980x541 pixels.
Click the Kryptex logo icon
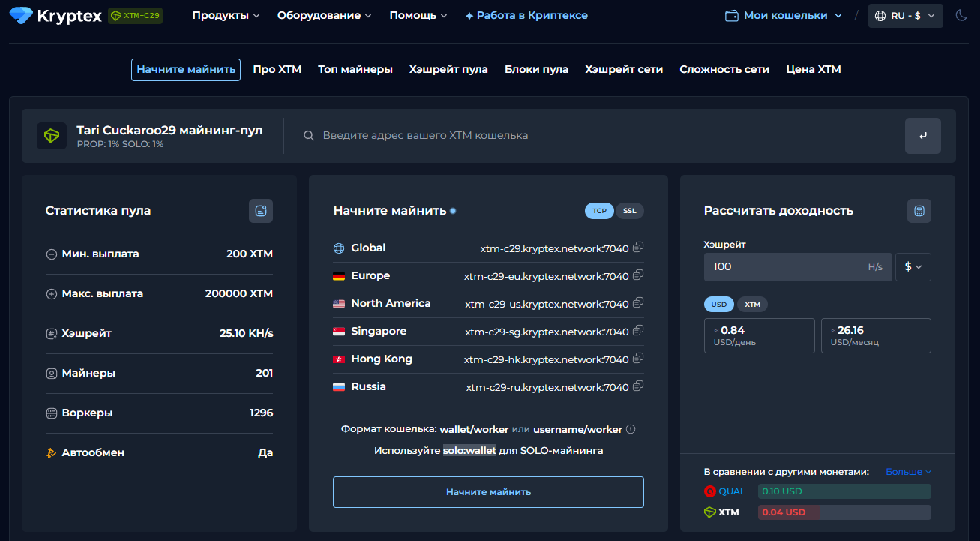20,16
